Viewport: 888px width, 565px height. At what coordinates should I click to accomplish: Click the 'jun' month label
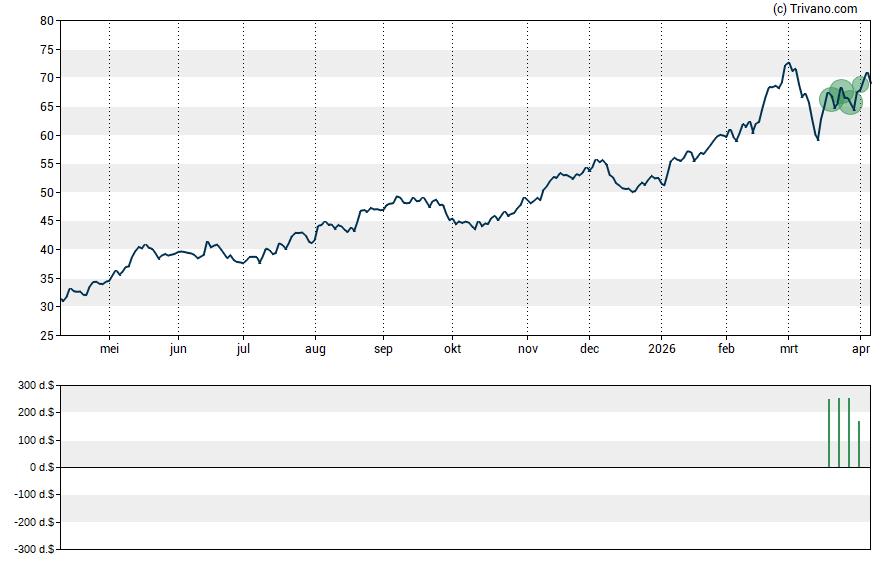click(x=178, y=349)
